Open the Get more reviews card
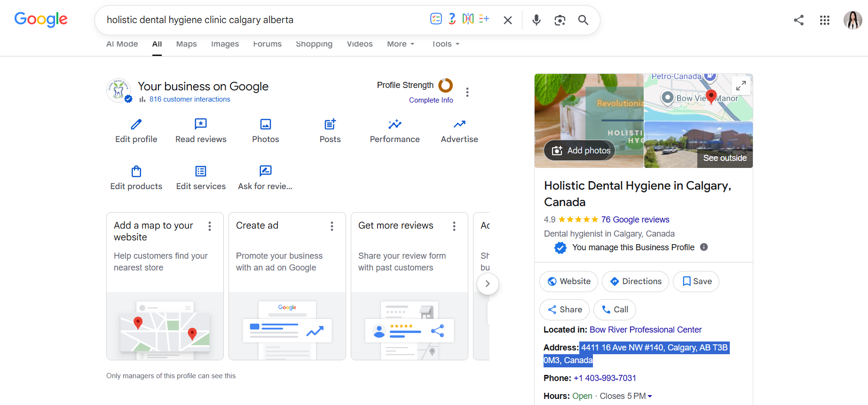868x405 pixels. [x=410, y=286]
